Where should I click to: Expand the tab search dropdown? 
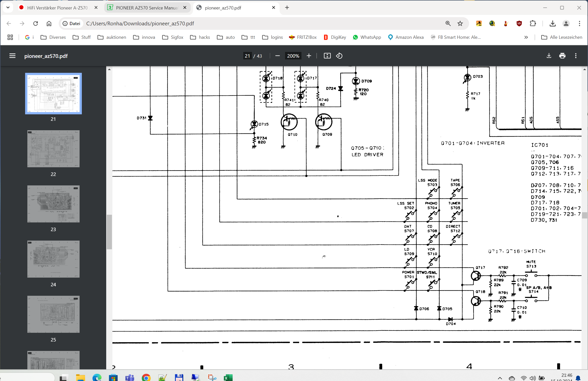(x=8, y=8)
